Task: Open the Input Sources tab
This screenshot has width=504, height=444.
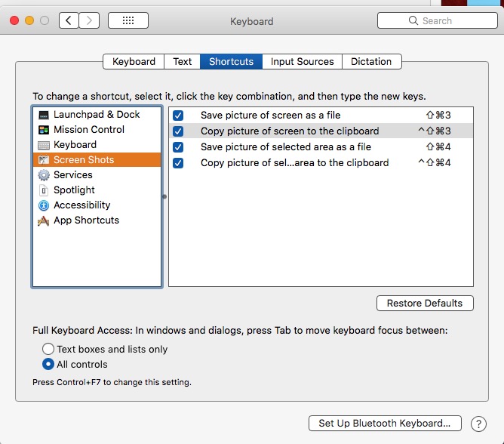Action: coord(302,61)
